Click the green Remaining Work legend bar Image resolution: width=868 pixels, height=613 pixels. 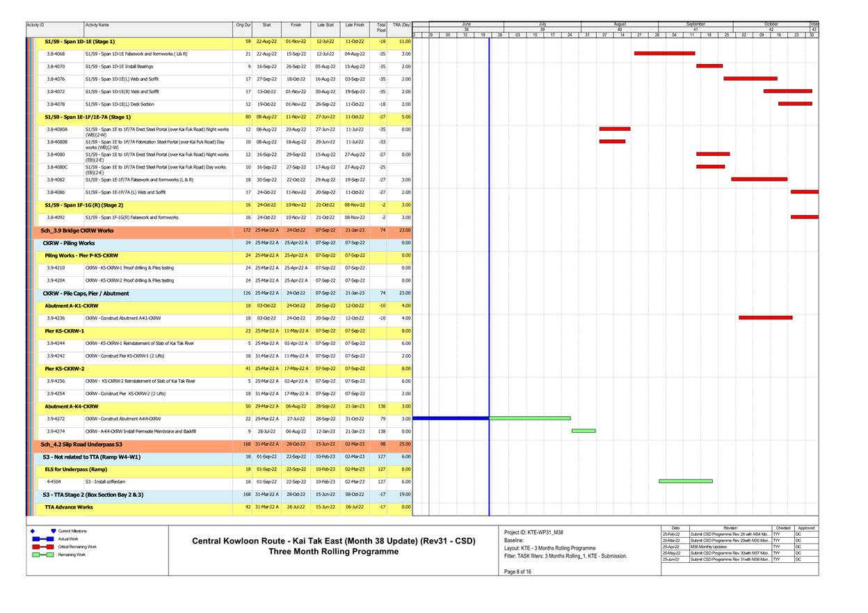tap(43, 555)
